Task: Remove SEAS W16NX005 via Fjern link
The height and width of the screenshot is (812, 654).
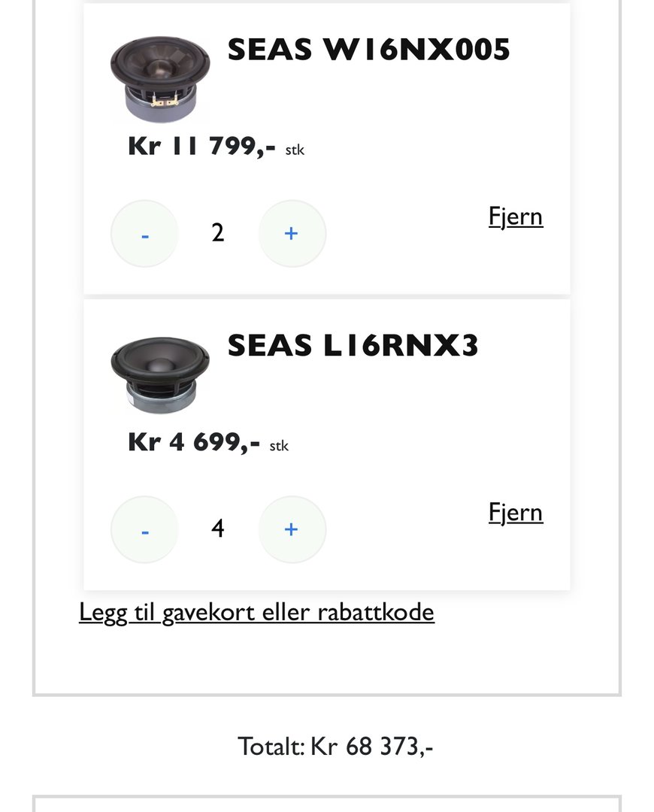Action: pyautogui.click(x=516, y=217)
